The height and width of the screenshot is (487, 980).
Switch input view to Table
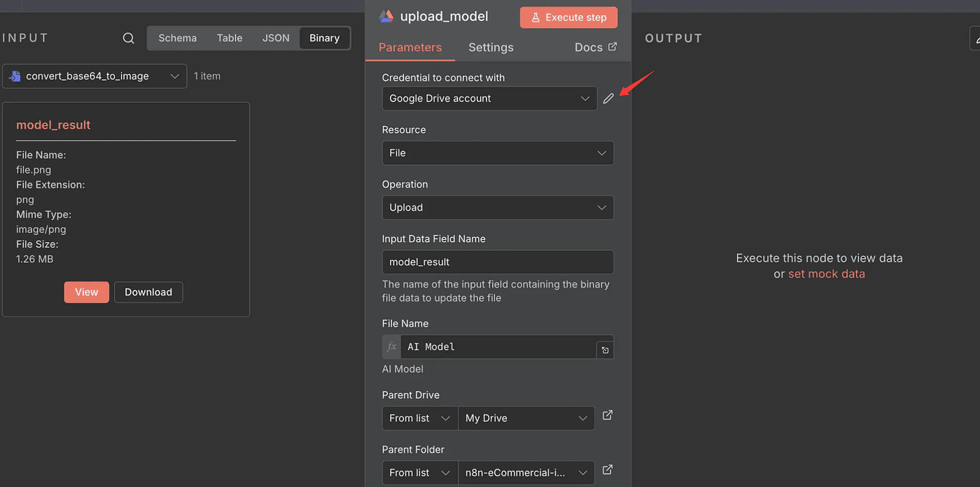[x=230, y=38]
